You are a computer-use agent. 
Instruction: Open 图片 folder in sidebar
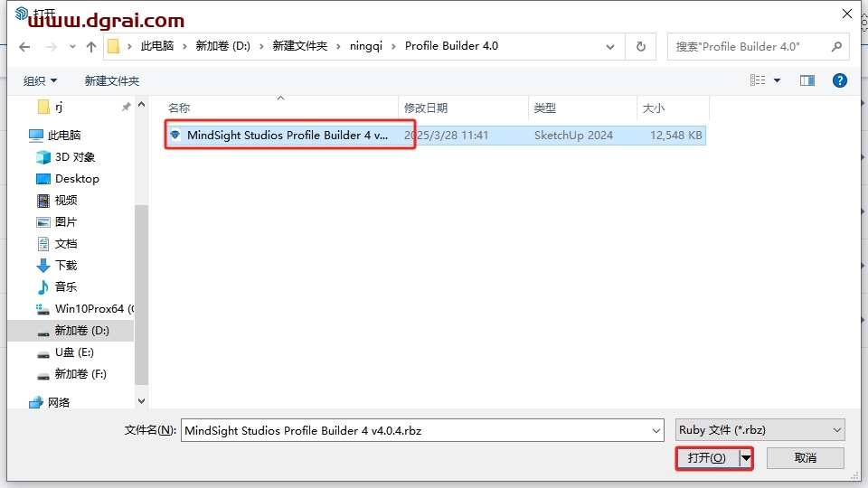[x=66, y=222]
